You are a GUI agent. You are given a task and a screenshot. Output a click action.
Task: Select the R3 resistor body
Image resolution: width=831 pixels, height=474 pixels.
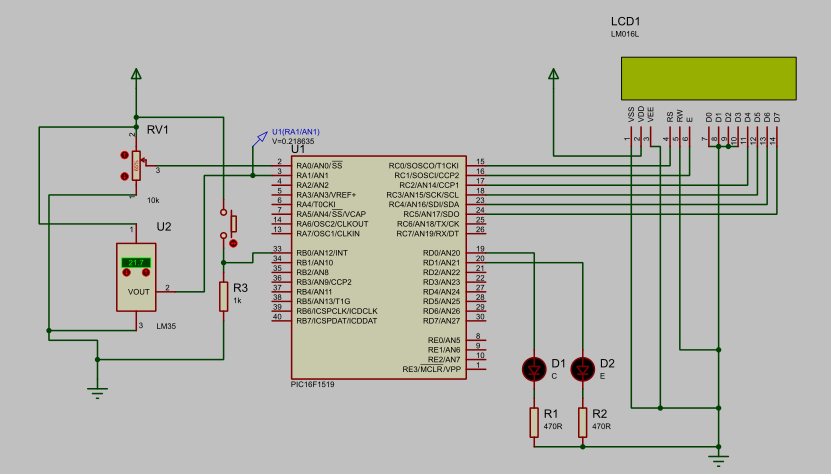224,296
